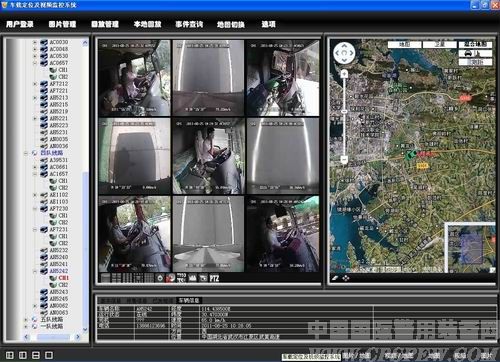This screenshot has width=500, height=362.
Task: Switch map to 卫星 view
Action: click(440, 44)
